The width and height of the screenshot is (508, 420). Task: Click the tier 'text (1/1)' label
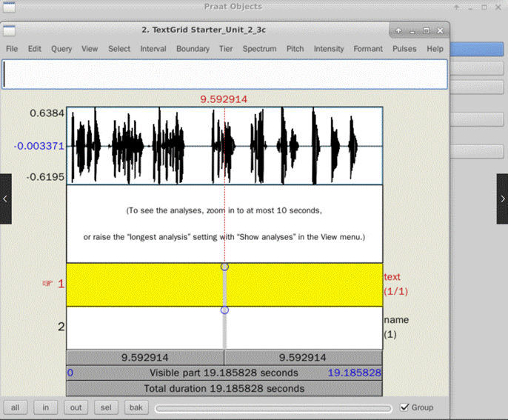(395, 284)
